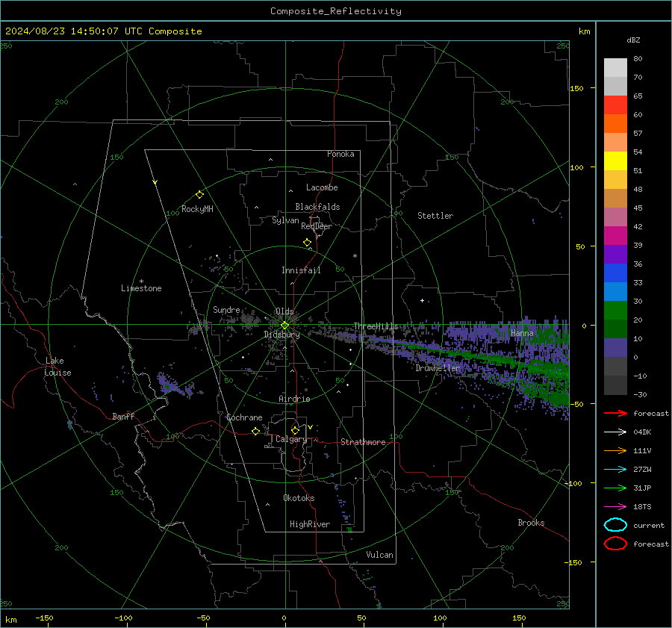Click the orange 111V arrow in legend
Image resolution: width=672 pixels, height=628 pixels.
coord(615,450)
